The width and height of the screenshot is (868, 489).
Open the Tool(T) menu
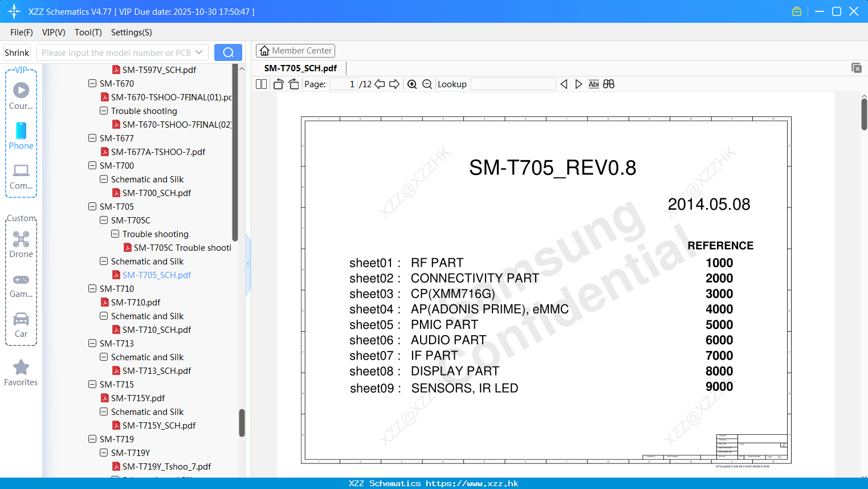coord(88,32)
